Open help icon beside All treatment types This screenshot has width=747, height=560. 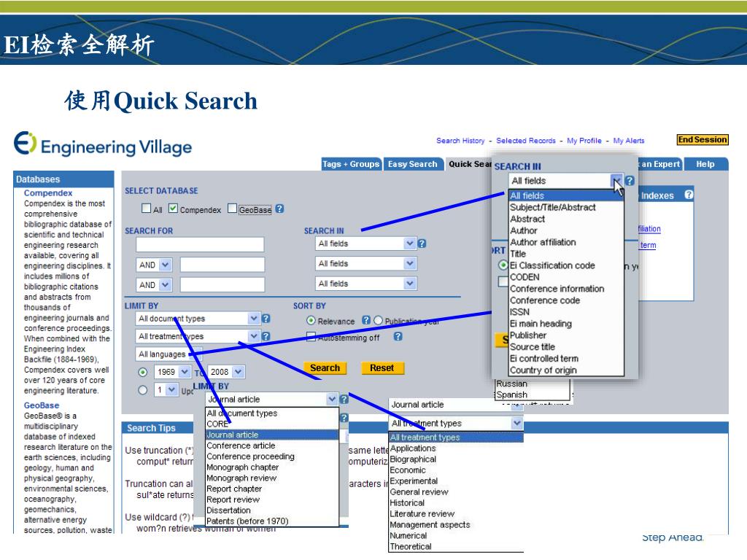coord(266,335)
